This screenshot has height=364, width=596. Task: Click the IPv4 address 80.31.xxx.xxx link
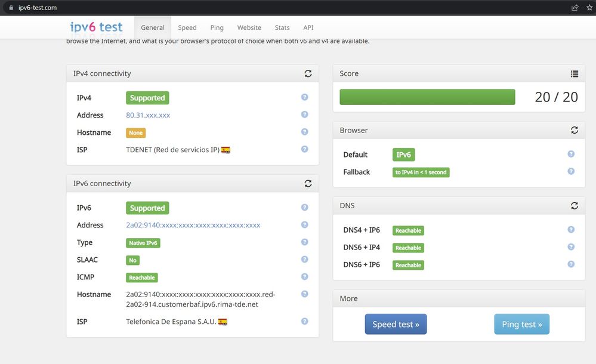pyautogui.click(x=148, y=115)
